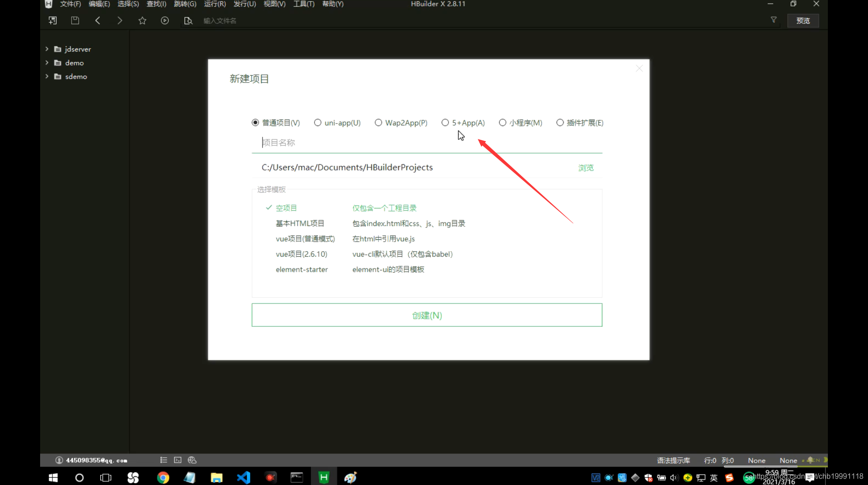Click the 创建(N) button
The image size is (868, 485).
pos(427,315)
